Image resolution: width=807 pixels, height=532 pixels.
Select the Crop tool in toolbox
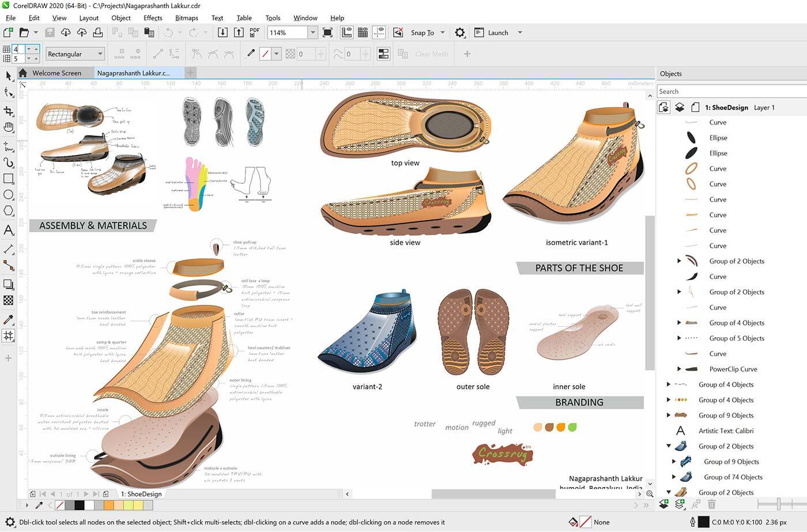click(9, 110)
